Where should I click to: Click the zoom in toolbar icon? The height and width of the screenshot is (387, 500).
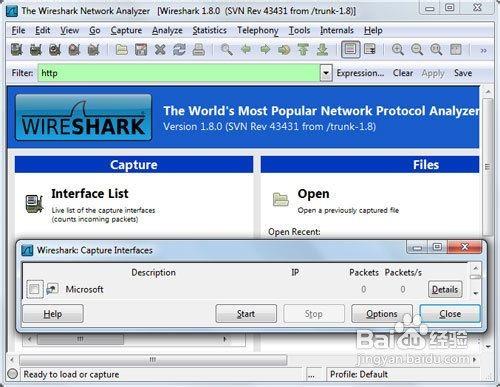[398, 50]
